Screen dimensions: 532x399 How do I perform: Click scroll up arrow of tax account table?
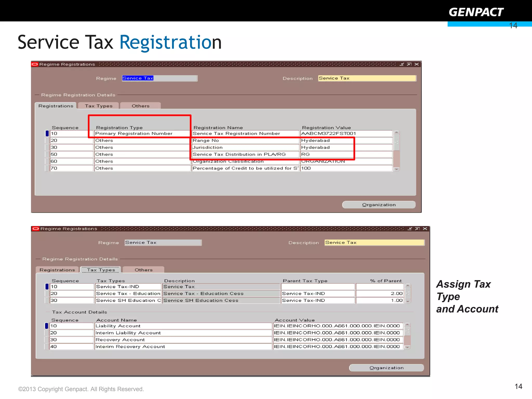coord(408,325)
